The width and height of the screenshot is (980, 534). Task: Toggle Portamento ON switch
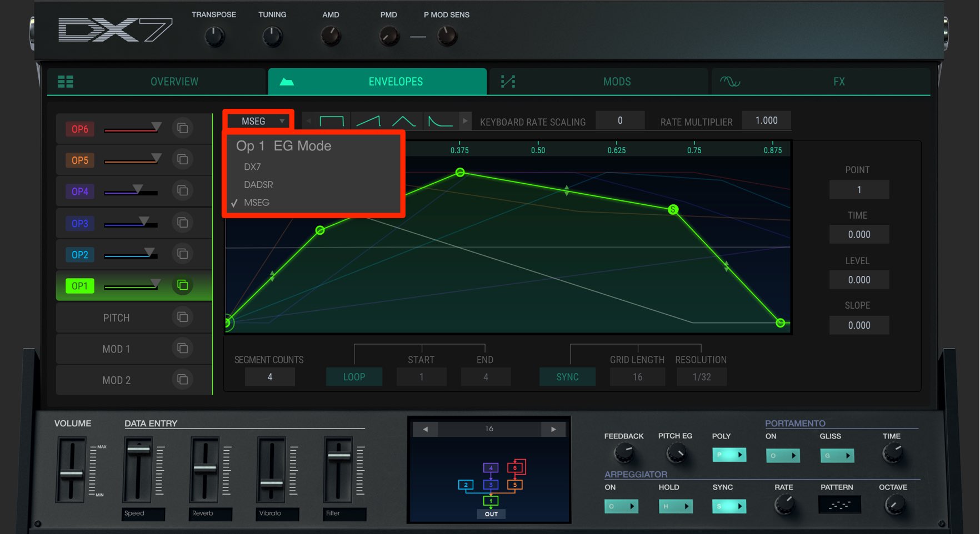coord(783,456)
